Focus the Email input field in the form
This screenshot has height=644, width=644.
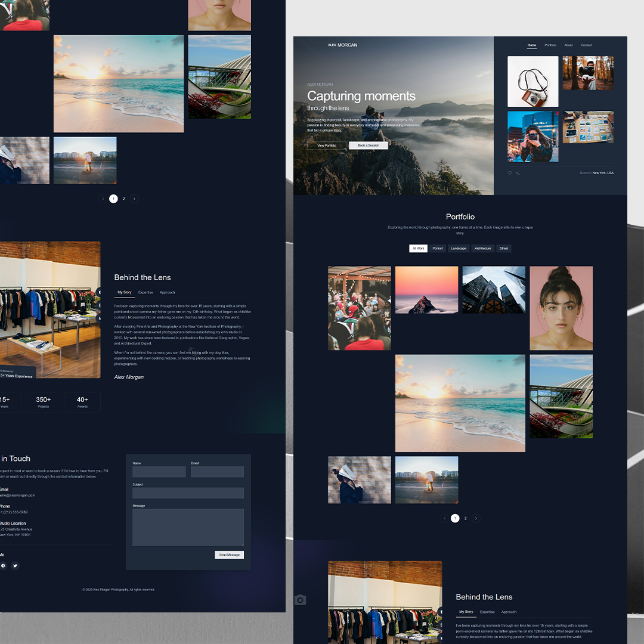(x=217, y=472)
